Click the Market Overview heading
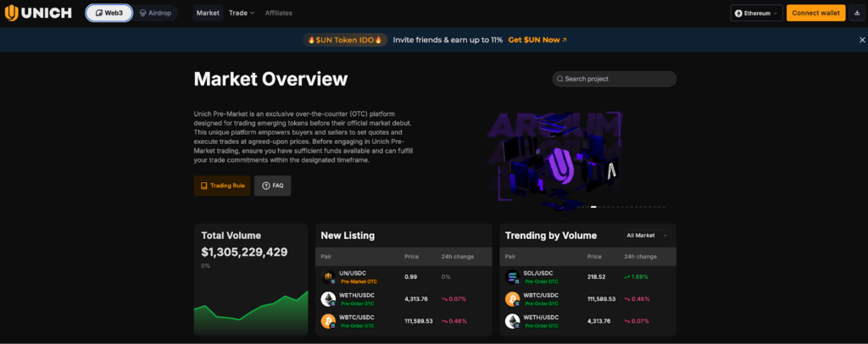The height and width of the screenshot is (344, 868). point(270,79)
